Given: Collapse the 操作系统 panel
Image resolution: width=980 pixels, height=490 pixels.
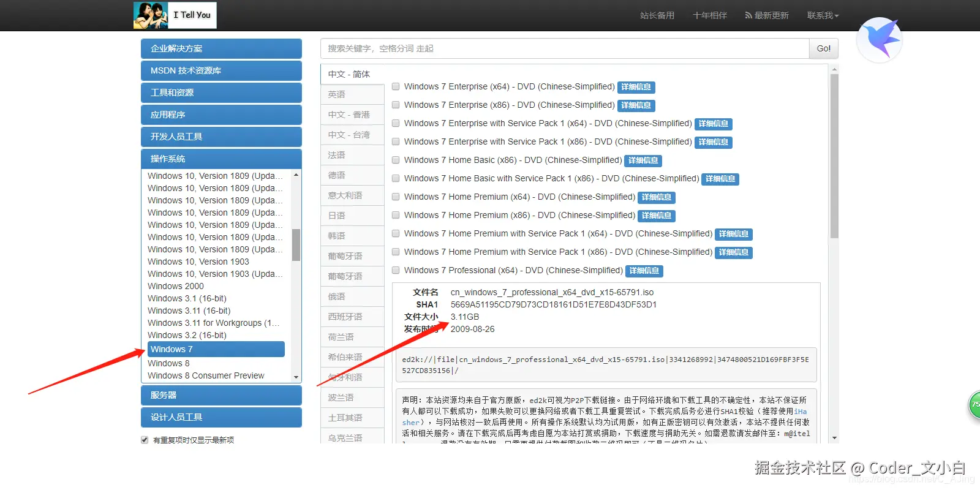Looking at the screenshot, I should tap(221, 159).
